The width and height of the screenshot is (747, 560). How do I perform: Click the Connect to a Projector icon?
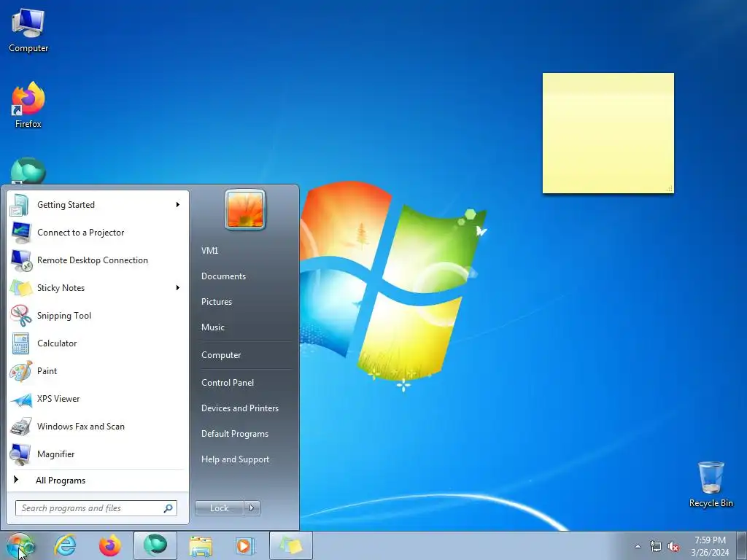pos(20,233)
